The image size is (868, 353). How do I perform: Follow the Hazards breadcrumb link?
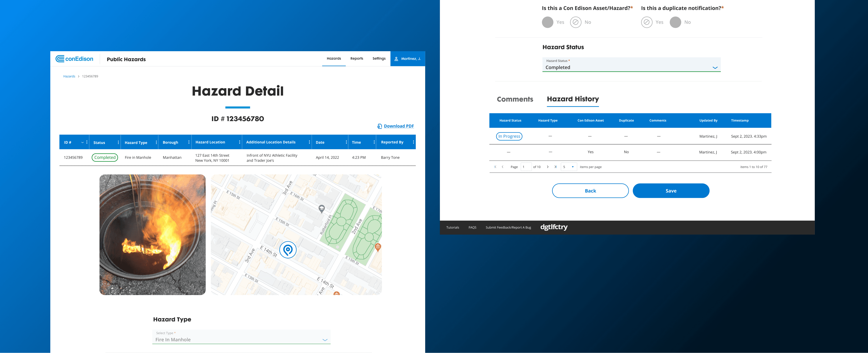pyautogui.click(x=69, y=76)
